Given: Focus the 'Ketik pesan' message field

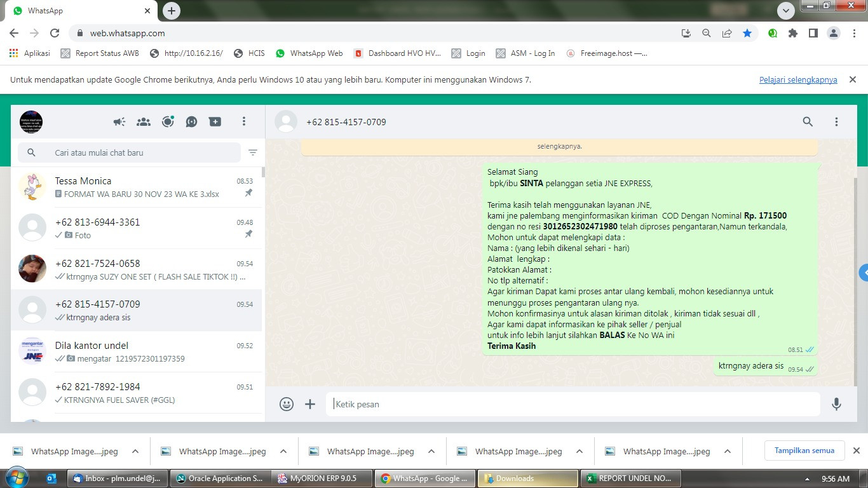Looking at the screenshot, I should click(x=573, y=404).
